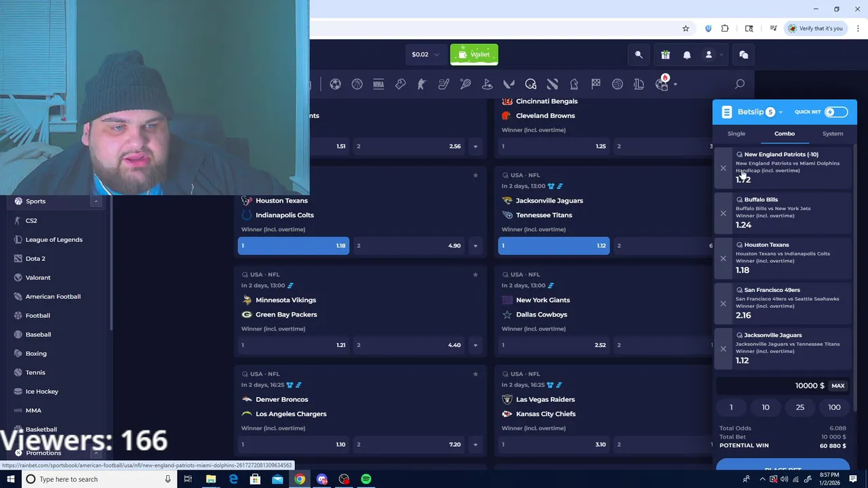Open the notifications bell
868x488 pixels.
click(x=687, y=55)
